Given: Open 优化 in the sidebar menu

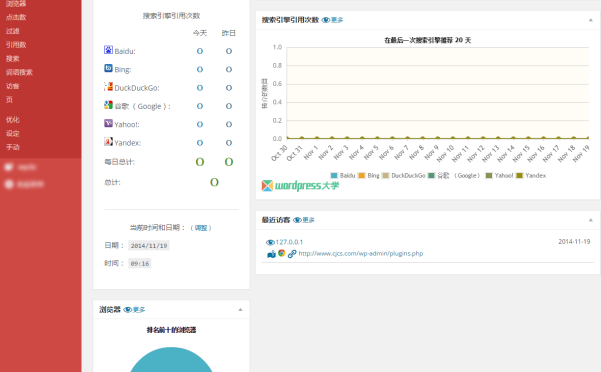Looking at the screenshot, I should pos(13,120).
